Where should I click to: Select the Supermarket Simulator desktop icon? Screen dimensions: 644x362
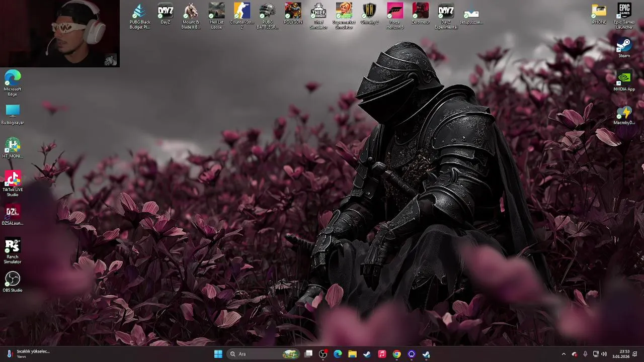(344, 16)
